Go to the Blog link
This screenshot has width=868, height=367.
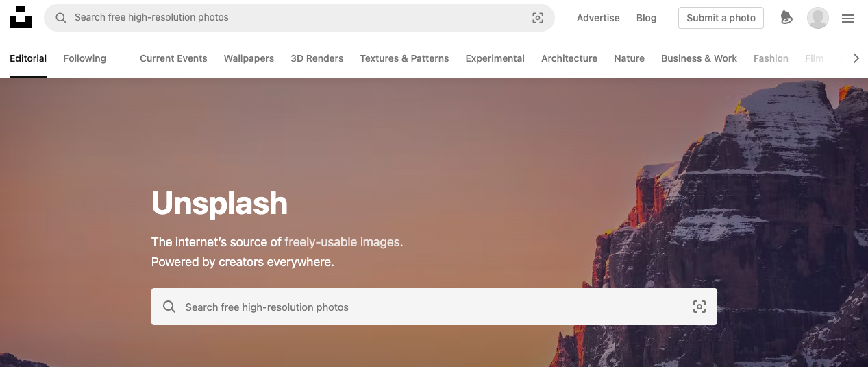[646, 18]
